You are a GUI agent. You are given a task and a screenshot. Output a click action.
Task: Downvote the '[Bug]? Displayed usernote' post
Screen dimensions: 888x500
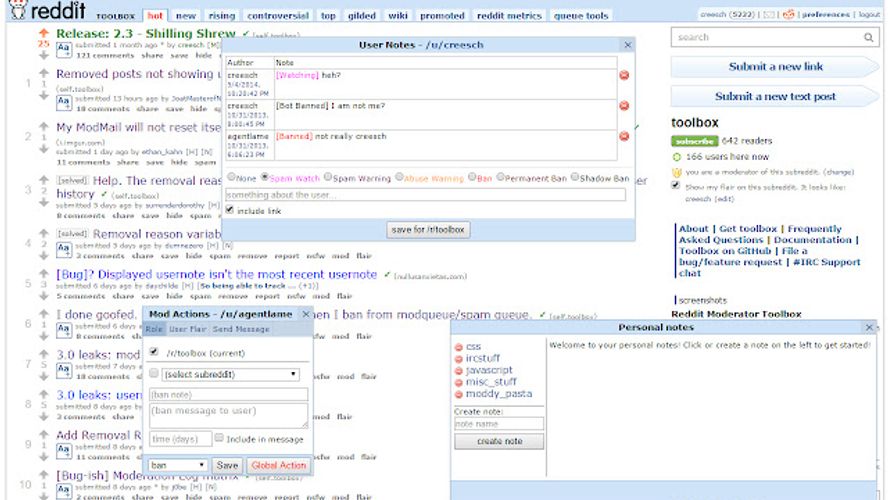[44, 296]
